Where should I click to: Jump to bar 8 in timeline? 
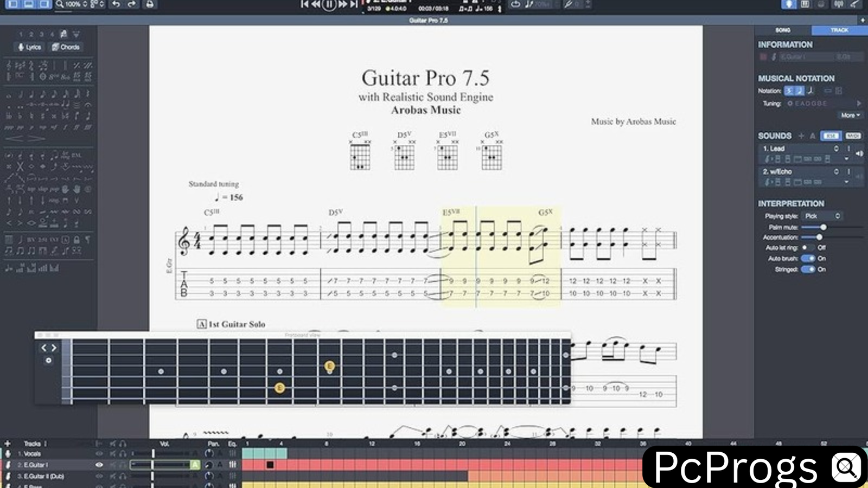(327, 444)
